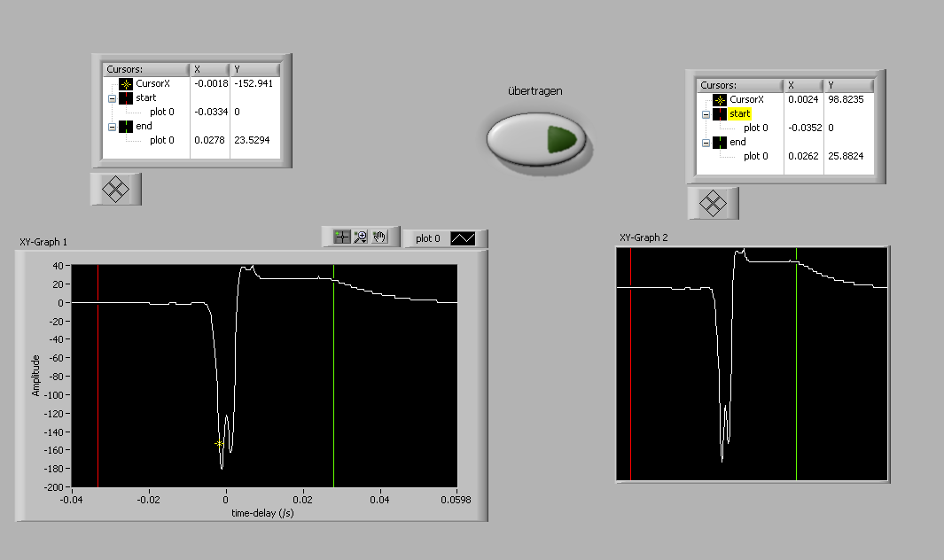Click the XY-Graph 2 label
Image resolution: width=944 pixels, height=560 pixels.
pos(644,237)
